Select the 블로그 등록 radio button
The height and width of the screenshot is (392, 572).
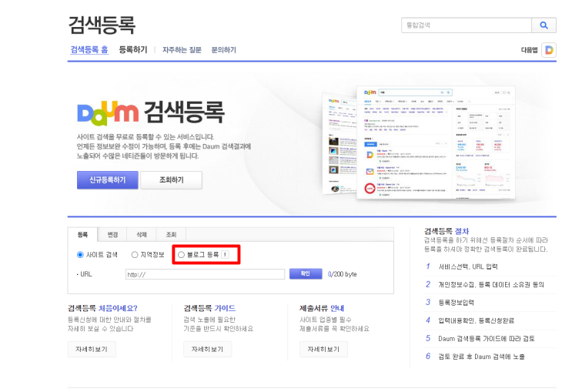point(181,255)
